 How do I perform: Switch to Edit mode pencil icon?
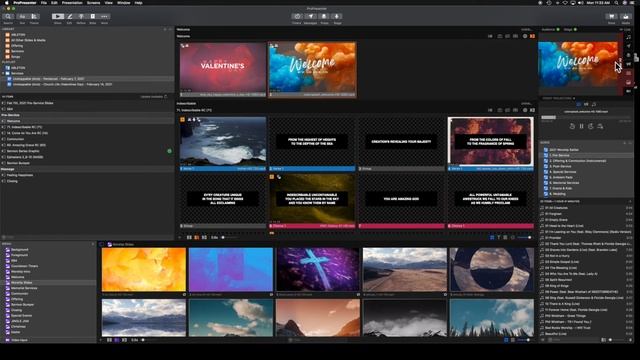(69, 16)
